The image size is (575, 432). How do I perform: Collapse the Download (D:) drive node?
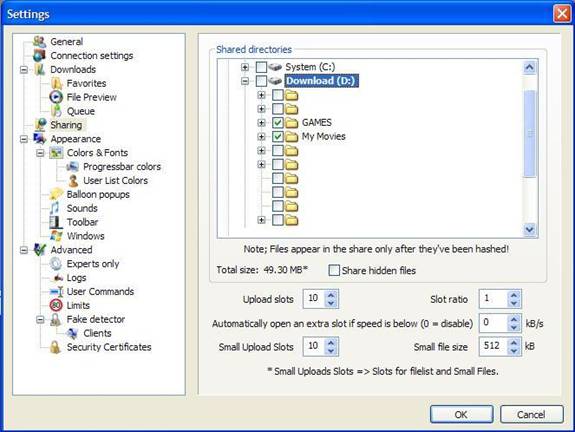pos(245,81)
